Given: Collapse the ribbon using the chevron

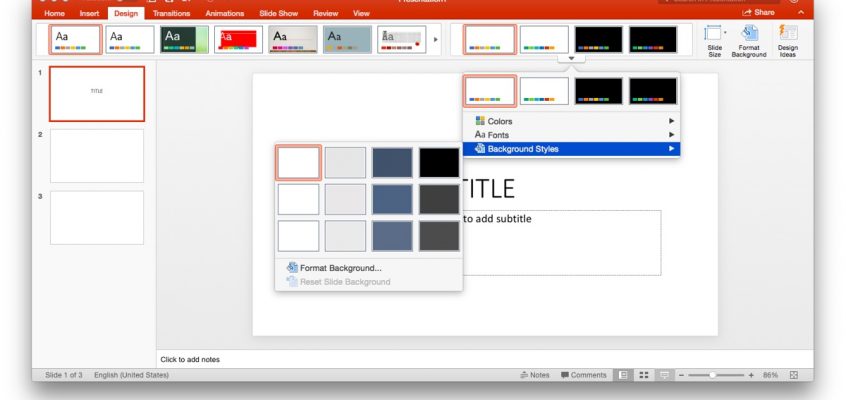Looking at the screenshot, I should [801, 12].
